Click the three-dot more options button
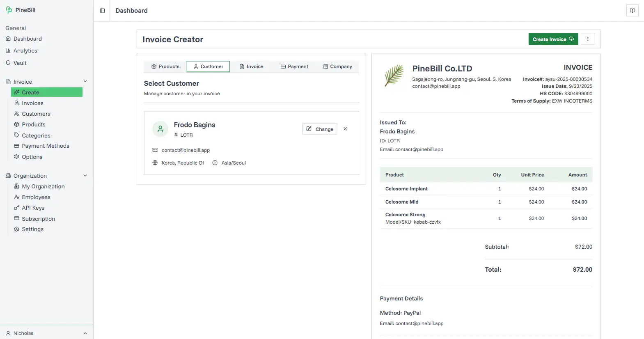Viewport: 644px width, 339px height. point(588,39)
